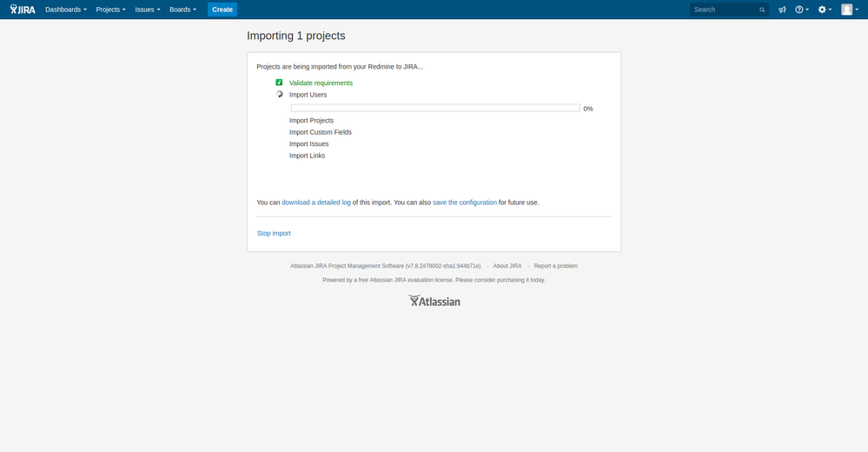The height and width of the screenshot is (452, 868).
Task: Click the Import Issues step text
Action: 308,144
